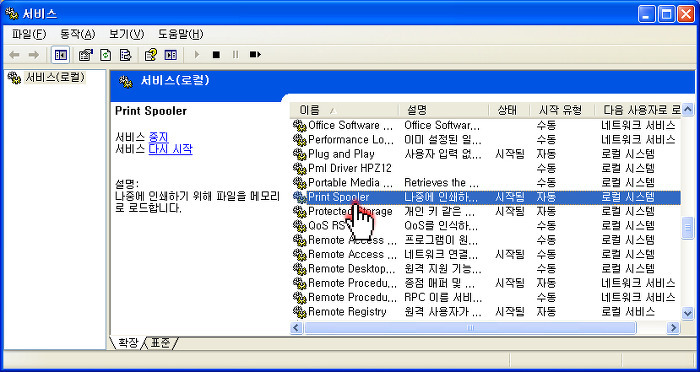
Task: Sort by the 상태 column header
Action: tap(508, 110)
